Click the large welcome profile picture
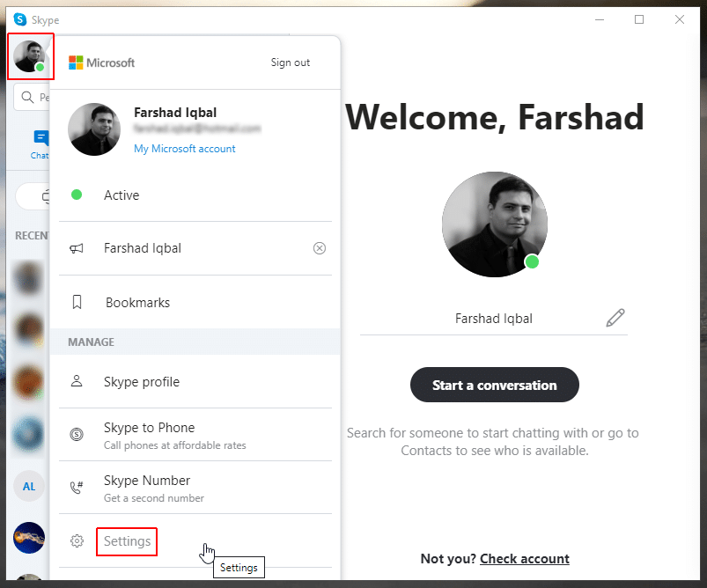Viewport: 707px width, 588px height. click(x=494, y=224)
